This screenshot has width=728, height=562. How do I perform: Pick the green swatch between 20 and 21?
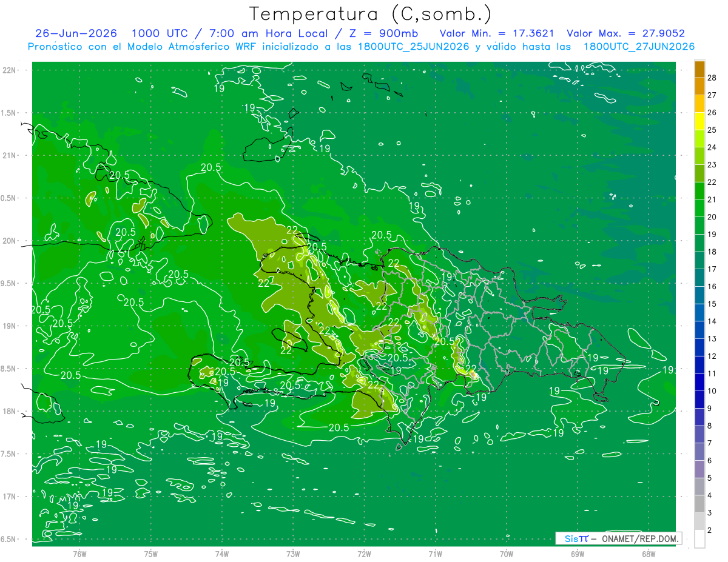tap(699, 209)
